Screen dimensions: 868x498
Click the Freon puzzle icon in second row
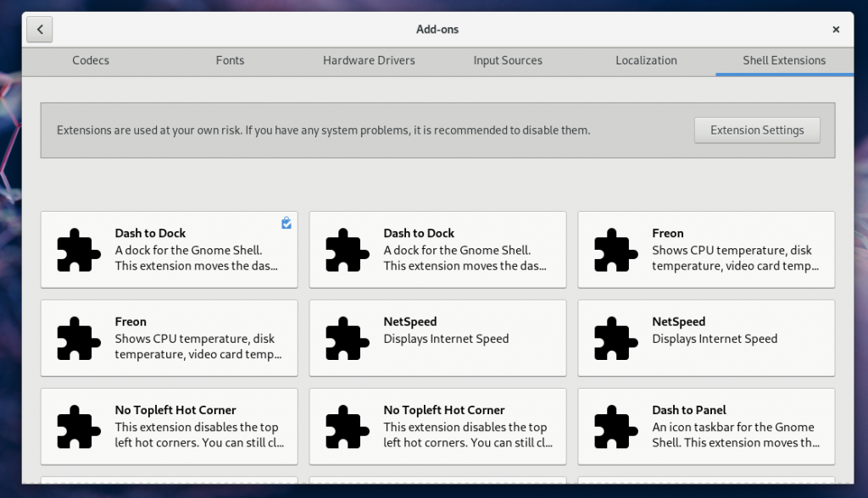77,338
